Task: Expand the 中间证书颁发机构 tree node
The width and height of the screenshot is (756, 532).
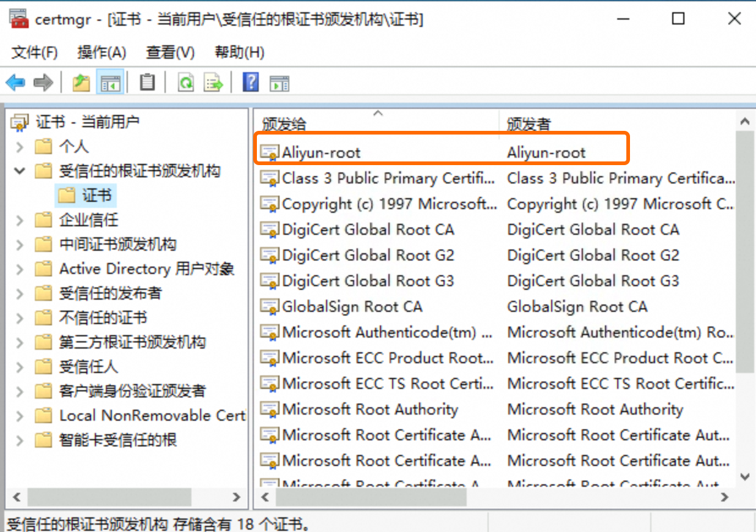Action: coord(20,245)
